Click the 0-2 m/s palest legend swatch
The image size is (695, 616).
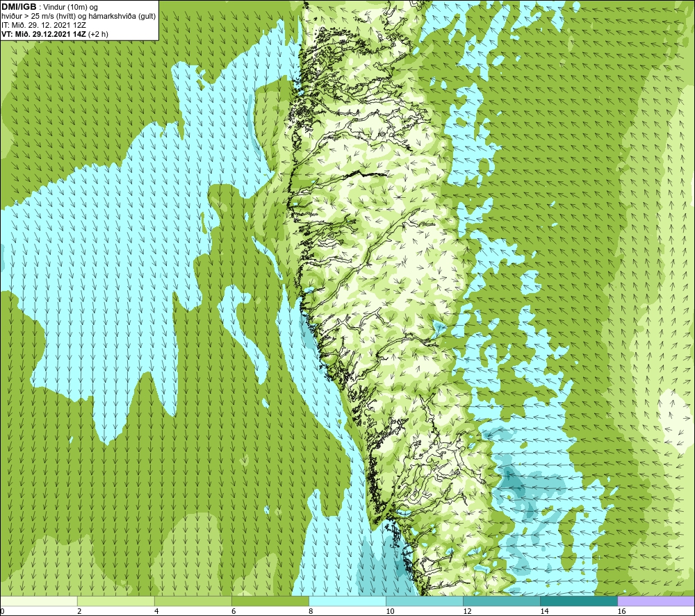click(x=38, y=601)
